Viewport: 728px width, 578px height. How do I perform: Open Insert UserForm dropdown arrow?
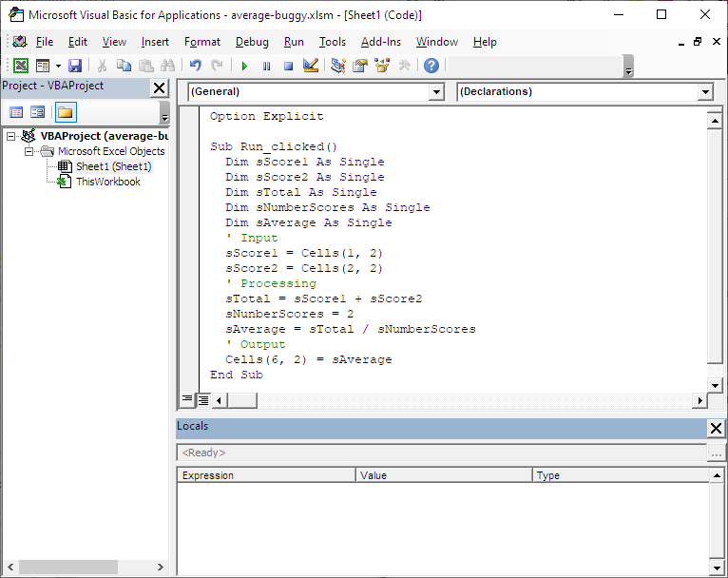click(58, 66)
